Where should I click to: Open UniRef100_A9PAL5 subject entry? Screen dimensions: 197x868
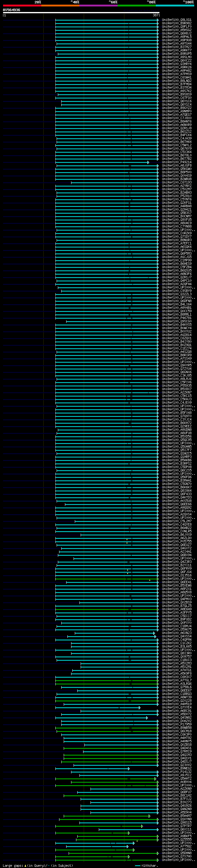[x=177, y=37]
